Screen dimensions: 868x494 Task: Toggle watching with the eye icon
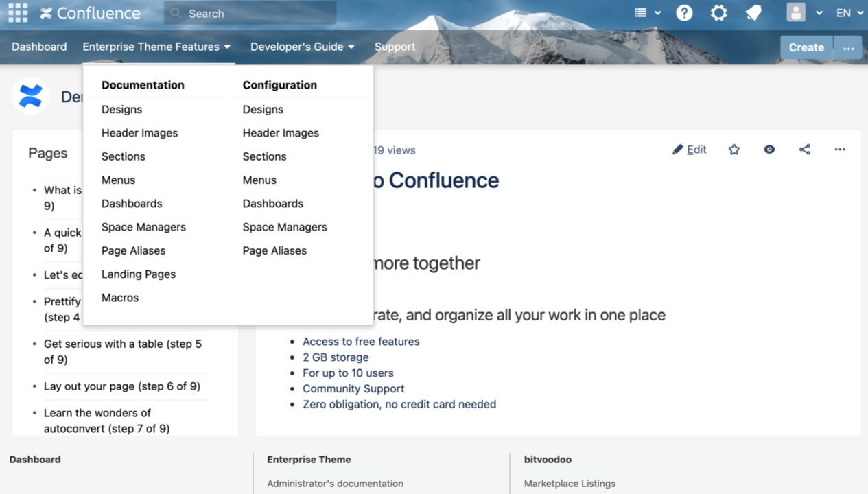coord(769,150)
